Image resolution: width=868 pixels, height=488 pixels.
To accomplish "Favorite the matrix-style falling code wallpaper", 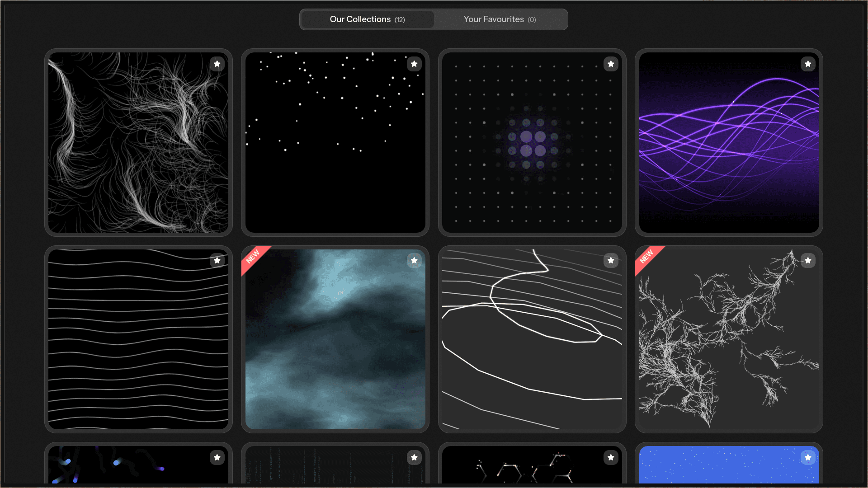I will [x=414, y=457].
